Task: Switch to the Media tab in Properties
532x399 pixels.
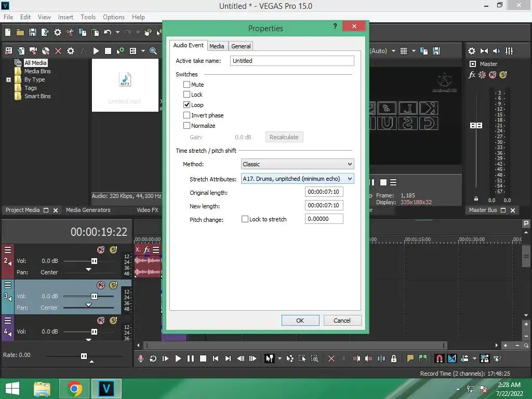Action: (217, 46)
